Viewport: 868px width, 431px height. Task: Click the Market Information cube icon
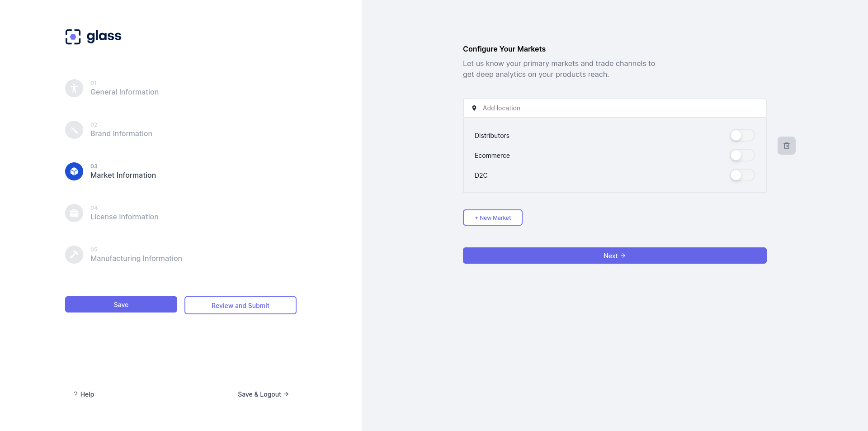point(74,171)
